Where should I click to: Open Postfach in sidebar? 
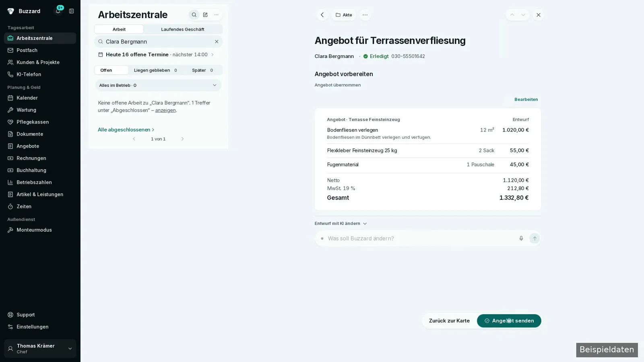tap(40, 50)
